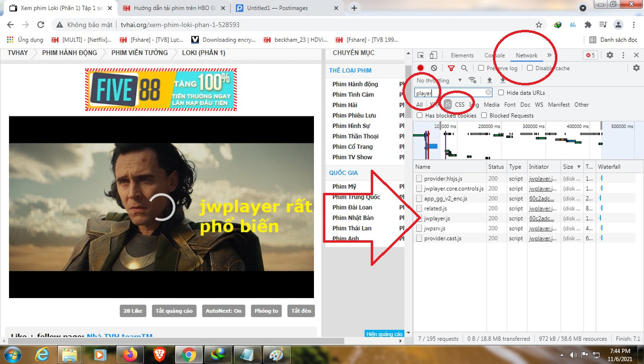Reload the page with the refresh icon

pos(41,25)
